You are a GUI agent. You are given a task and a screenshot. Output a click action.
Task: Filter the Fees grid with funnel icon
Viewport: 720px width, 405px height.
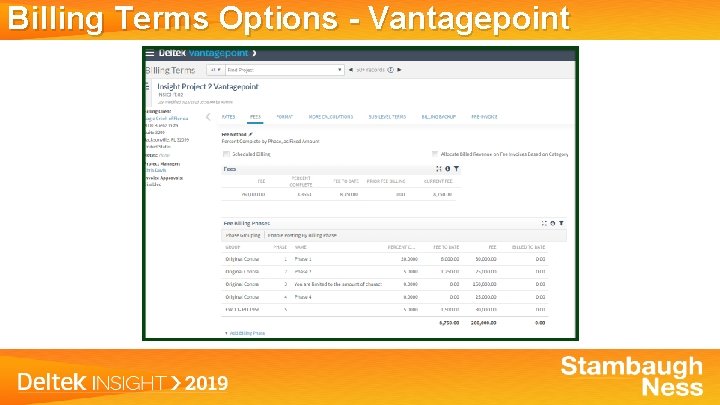456,169
